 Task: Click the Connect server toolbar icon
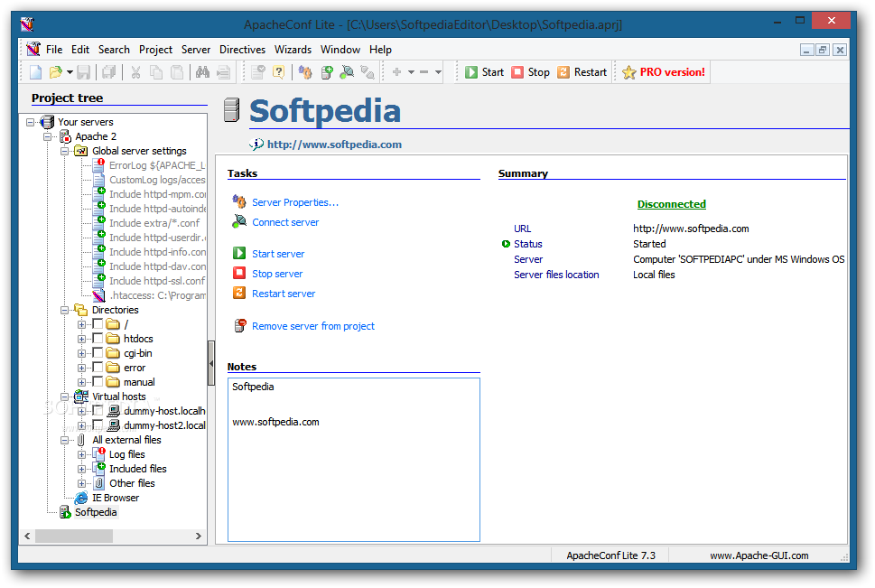(347, 72)
